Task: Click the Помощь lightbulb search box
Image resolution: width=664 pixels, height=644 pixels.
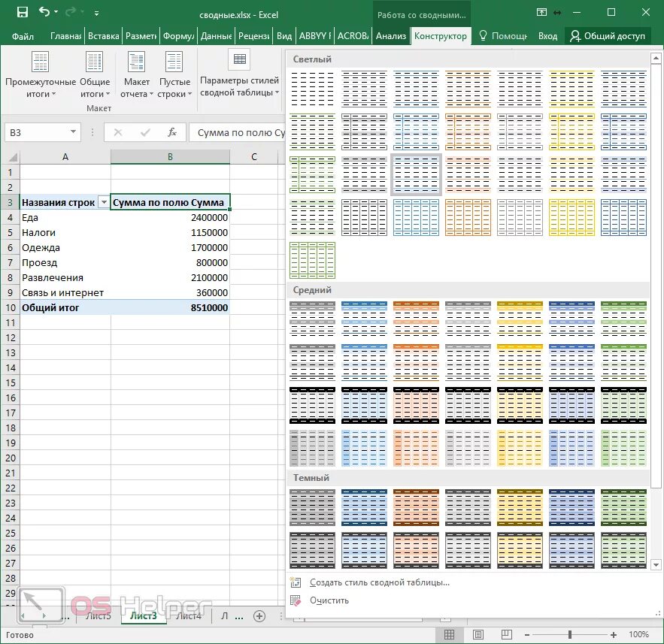Action: pyautogui.click(x=503, y=36)
